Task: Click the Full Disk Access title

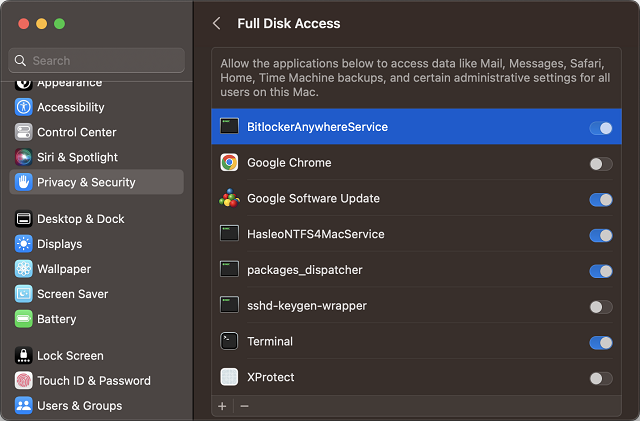Action: pyautogui.click(x=289, y=23)
